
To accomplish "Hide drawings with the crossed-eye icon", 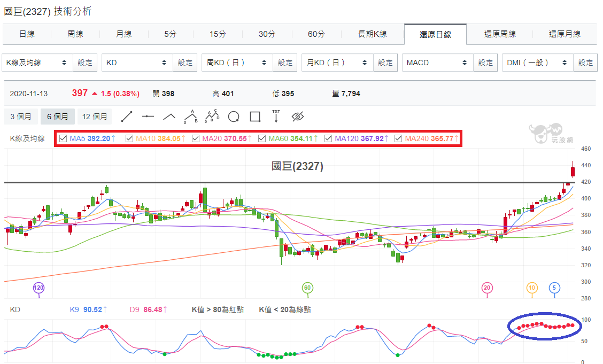I will 298,117.
